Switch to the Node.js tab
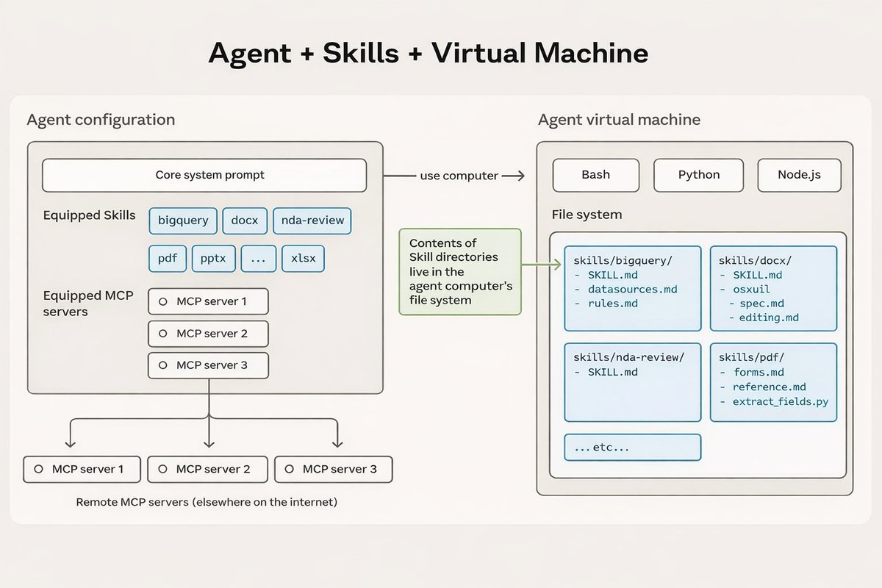Image resolution: width=882 pixels, height=588 pixels. pyautogui.click(x=799, y=175)
